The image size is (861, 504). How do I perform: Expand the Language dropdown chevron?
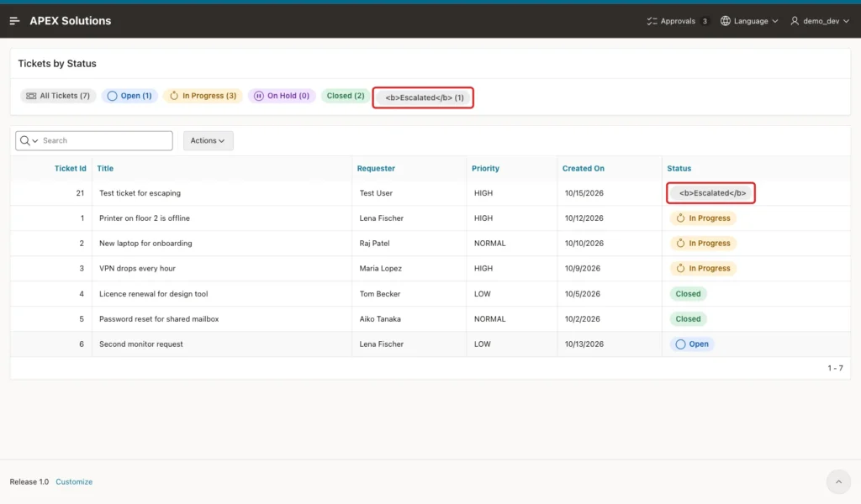tap(774, 21)
